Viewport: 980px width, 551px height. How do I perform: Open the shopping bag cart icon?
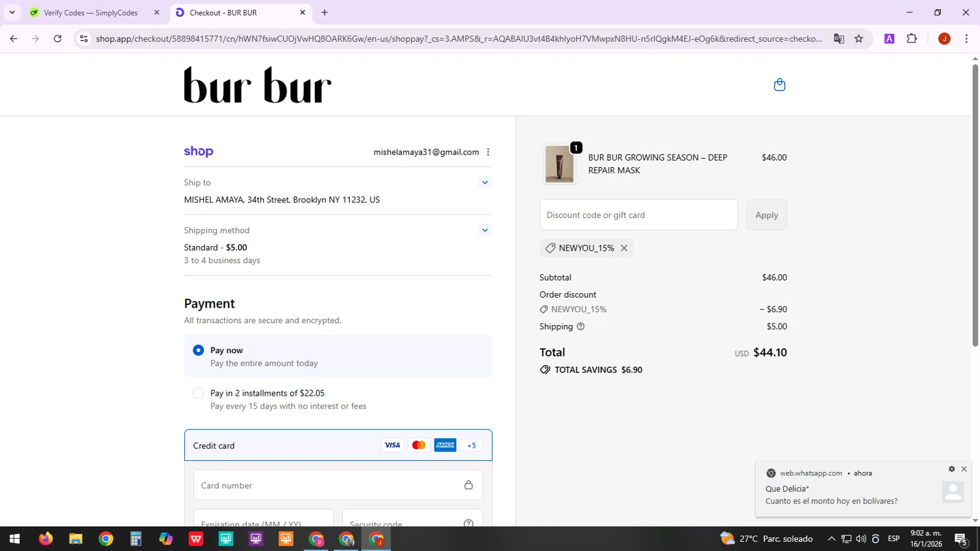point(779,85)
